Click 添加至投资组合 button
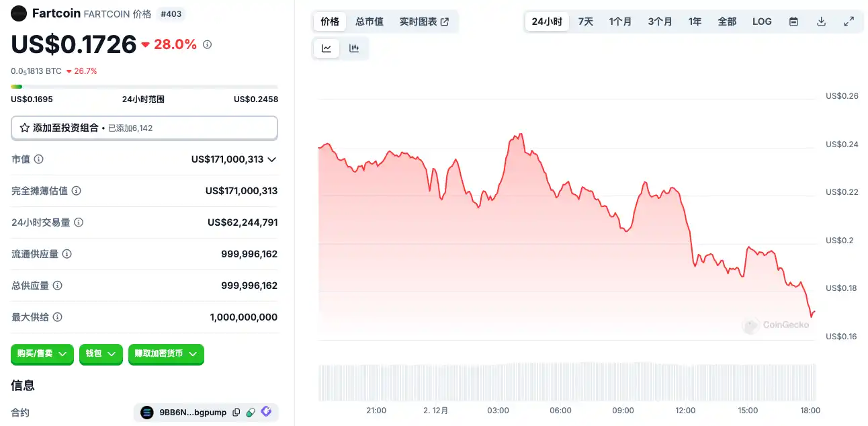868x426 pixels. 144,128
